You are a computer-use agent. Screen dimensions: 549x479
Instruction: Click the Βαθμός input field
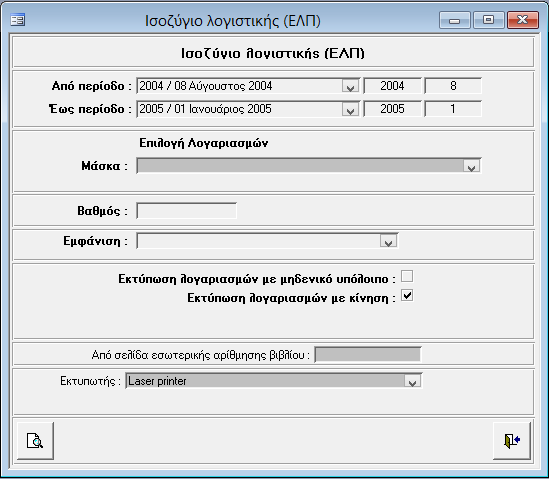tap(186, 211)
